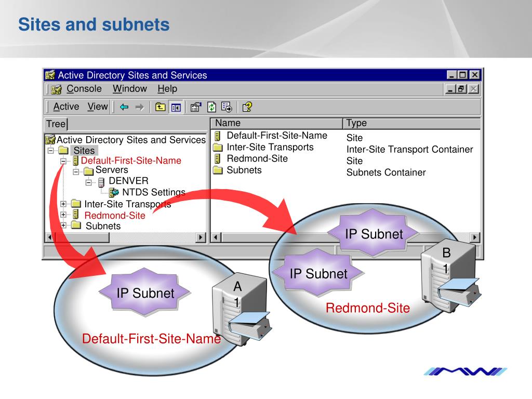Click the title bar application icon

50,75
